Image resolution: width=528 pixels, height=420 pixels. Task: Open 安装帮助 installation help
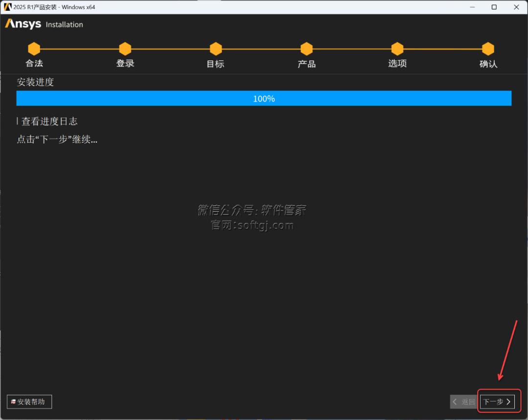point(29,401)
